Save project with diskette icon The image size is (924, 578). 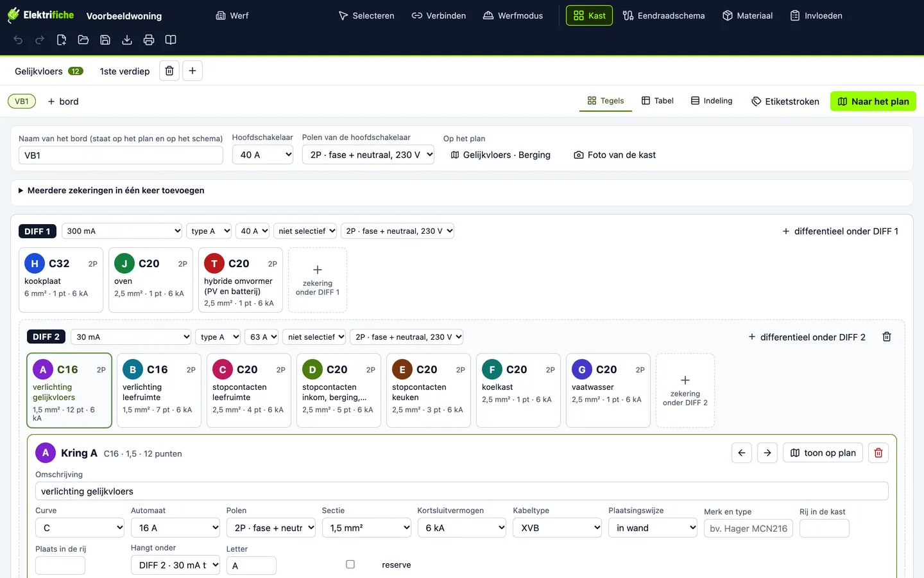point(105,40)
